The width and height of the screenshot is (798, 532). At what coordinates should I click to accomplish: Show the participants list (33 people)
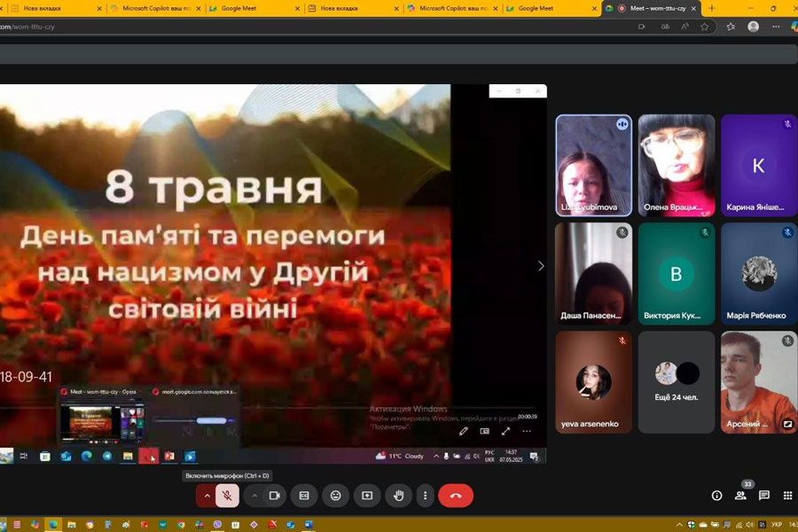coord(740,496)
